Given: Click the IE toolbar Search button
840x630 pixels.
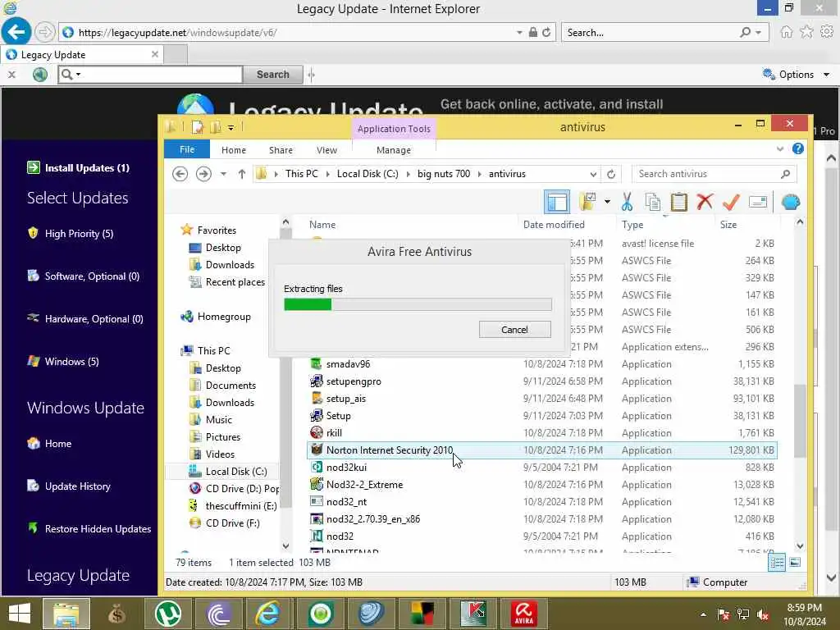Looking at the screenshot, I should (272, 75).
